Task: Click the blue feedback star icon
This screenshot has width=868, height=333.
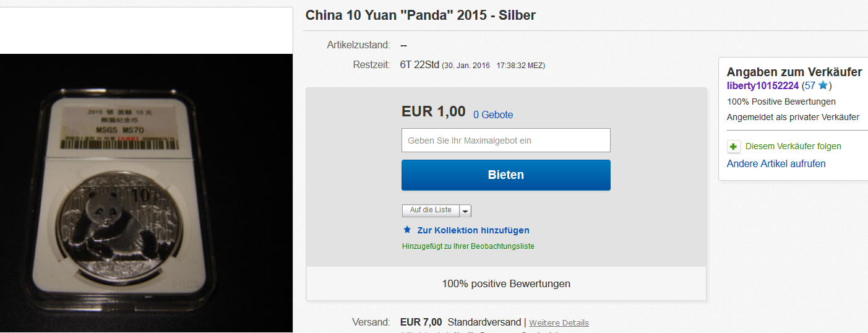Action: point(823,85)
